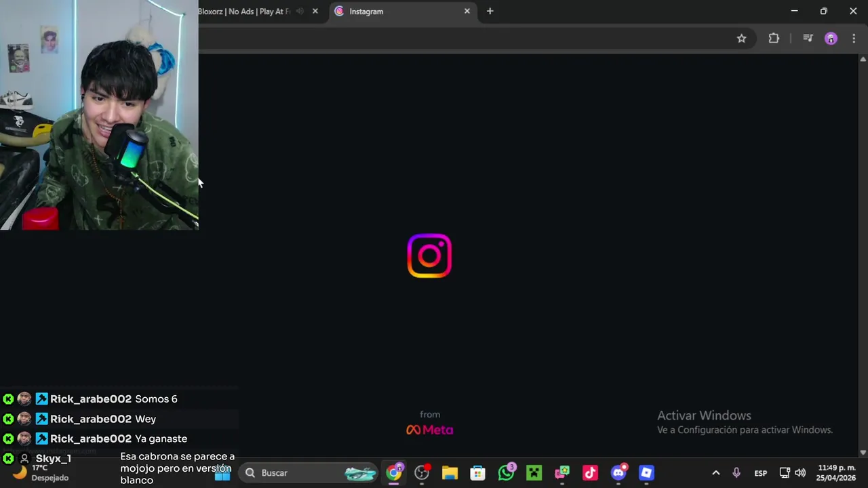Open File Explorer from the taskbar
The width and height of the screenshot is (868, 488).
tap(450, 472)
